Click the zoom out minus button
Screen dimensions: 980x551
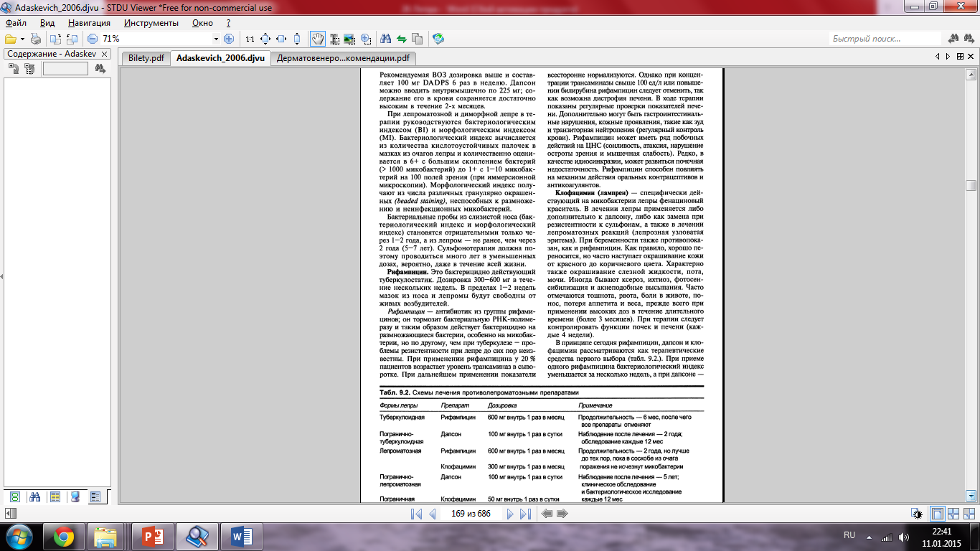pyautogui.click(x=93, y=39)
